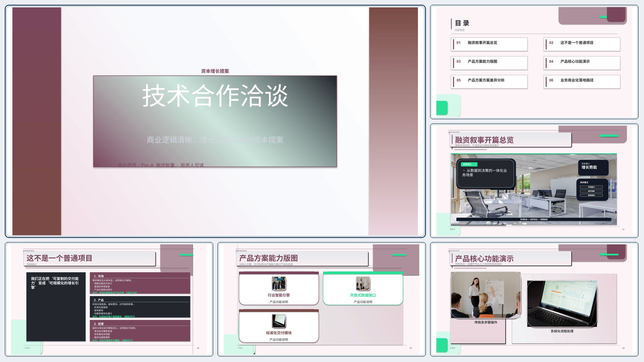Click the 2. 产品 section block
This screenshot has width=644, height=362.
coord(140,307)
